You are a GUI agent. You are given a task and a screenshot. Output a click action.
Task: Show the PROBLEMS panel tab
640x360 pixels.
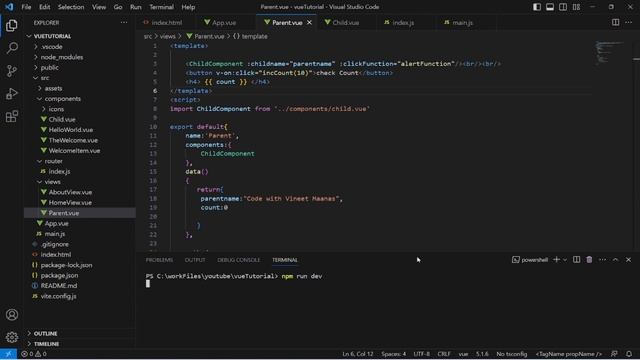tap(159, 260)
